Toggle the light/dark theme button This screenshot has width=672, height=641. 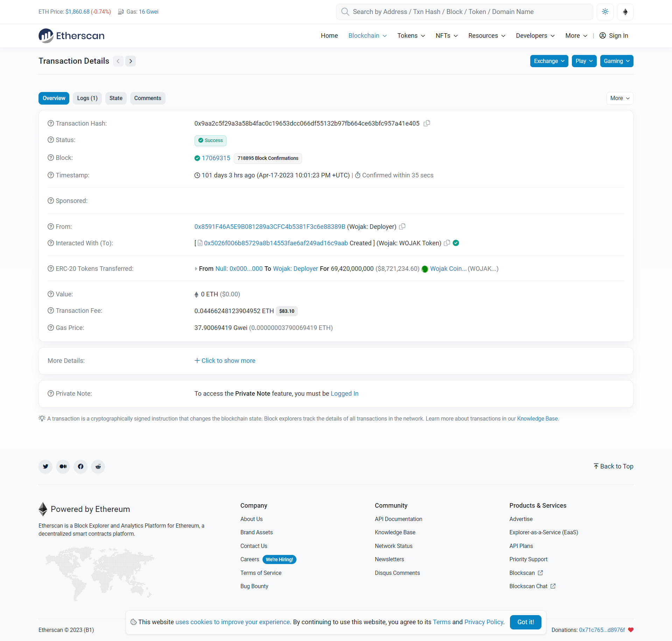pos(605,12)
